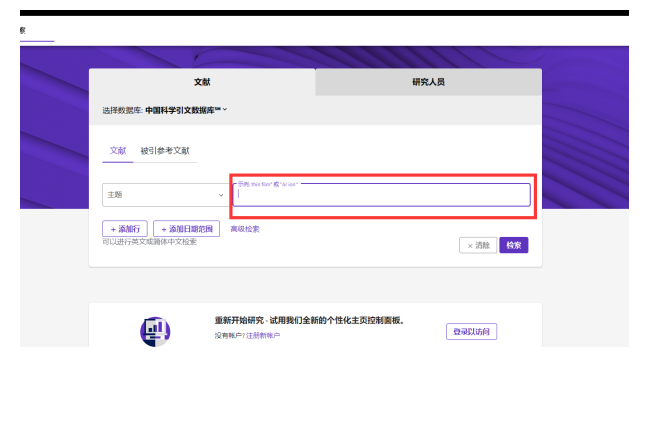Click the plus icon on the 添加行 button

click(x=113, y=229)
